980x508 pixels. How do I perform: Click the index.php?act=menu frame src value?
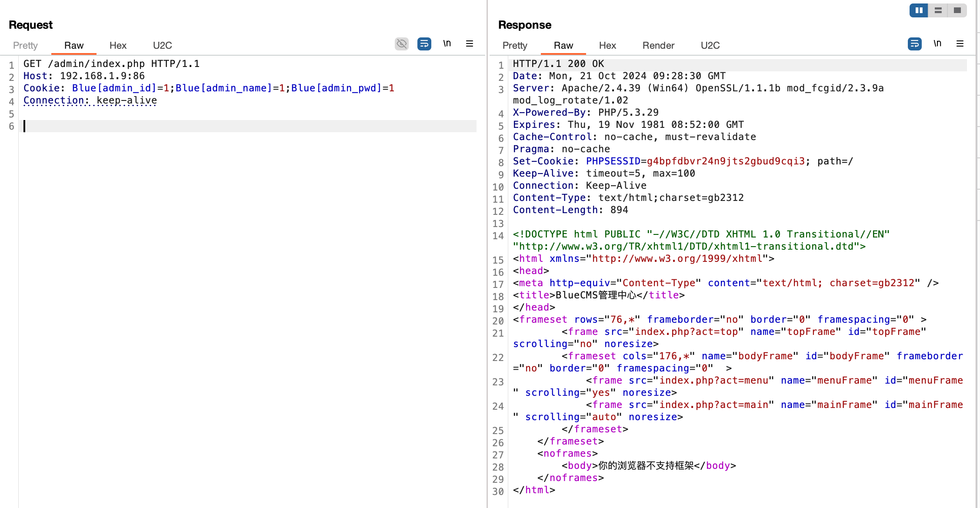713,380
